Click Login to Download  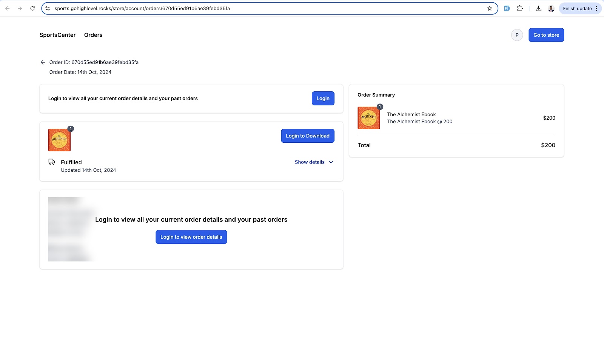point(308,136)
